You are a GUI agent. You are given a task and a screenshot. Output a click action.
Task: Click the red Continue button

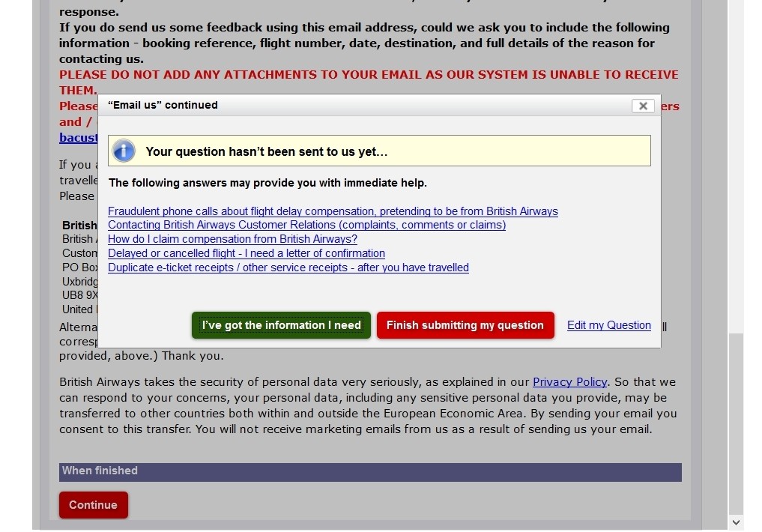tap(94, 505)
